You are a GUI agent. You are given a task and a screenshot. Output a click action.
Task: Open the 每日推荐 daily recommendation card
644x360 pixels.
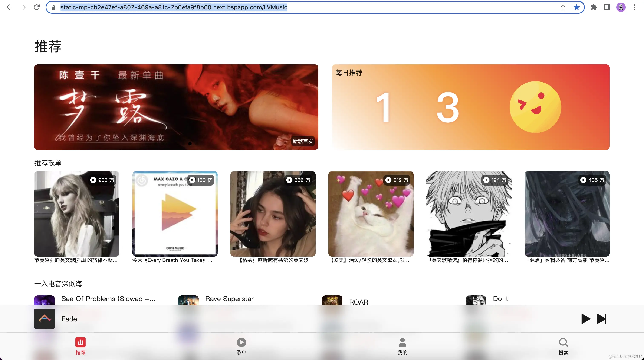tap(470, 107)
